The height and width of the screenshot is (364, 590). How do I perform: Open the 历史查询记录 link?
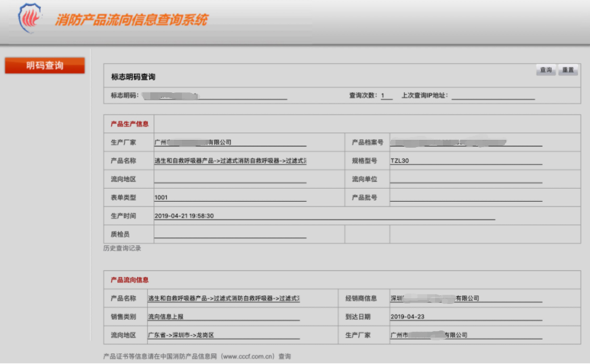tap(122, 248)
